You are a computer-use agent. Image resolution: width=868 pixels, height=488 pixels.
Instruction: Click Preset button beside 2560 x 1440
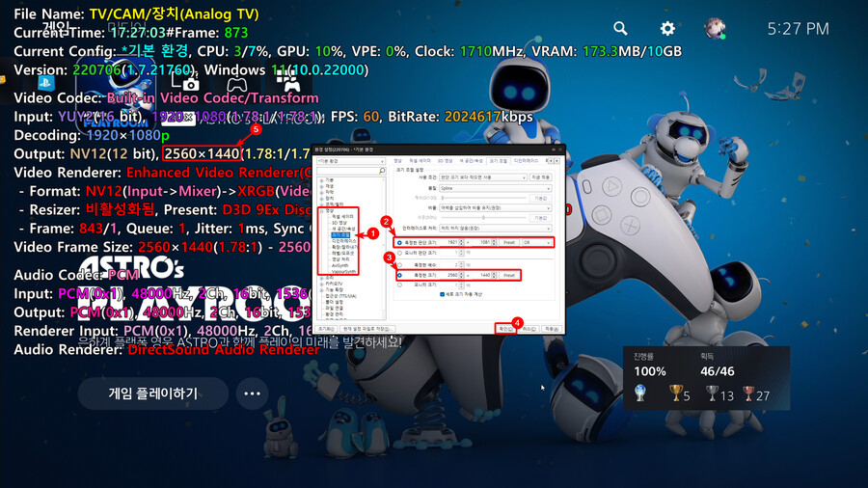pos(509,276)
